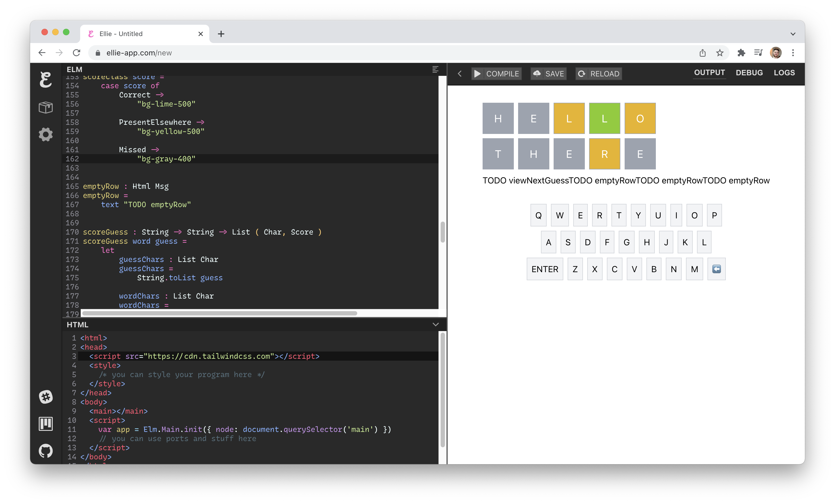Screen dimensions: 835x504
Task: Click the lock icon in address bar
Action: pyautogui.click(x=98, y=53)
